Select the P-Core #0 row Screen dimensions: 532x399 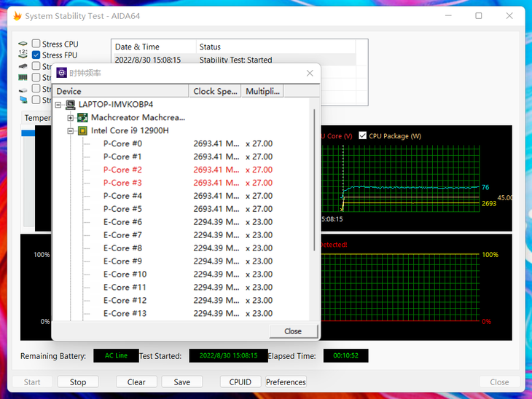click(x=181, y=143)
